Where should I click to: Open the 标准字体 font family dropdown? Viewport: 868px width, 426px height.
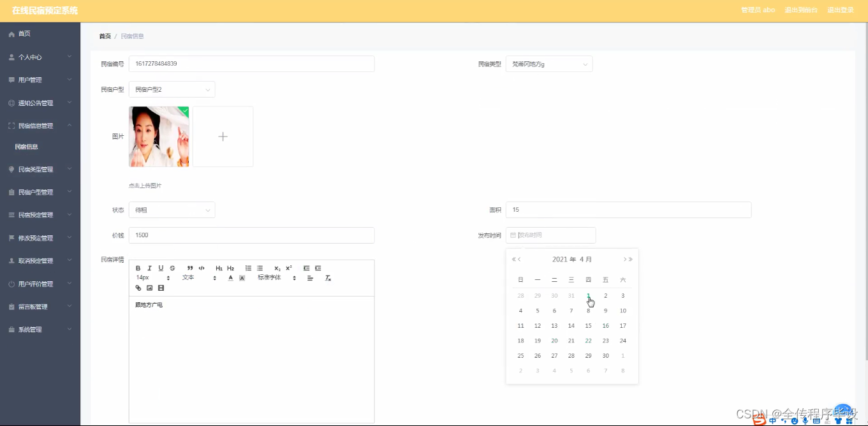[x=268, y=277]
